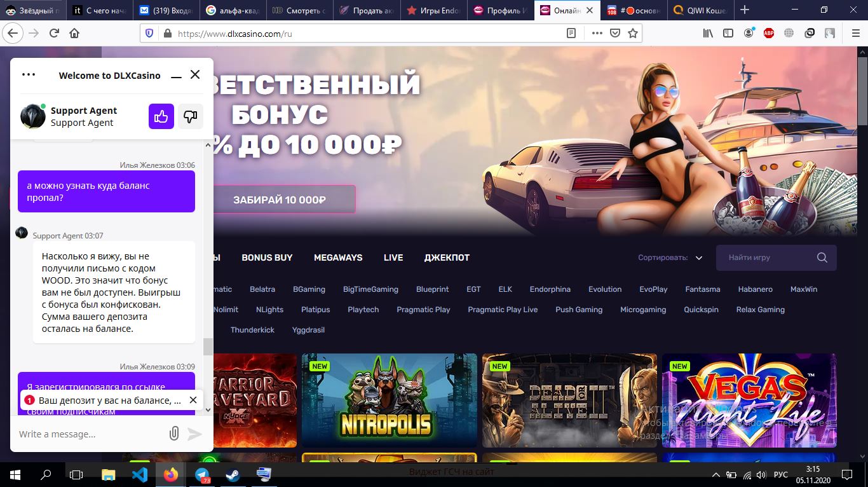Open Telegram from the taskbar

[202, 474]
